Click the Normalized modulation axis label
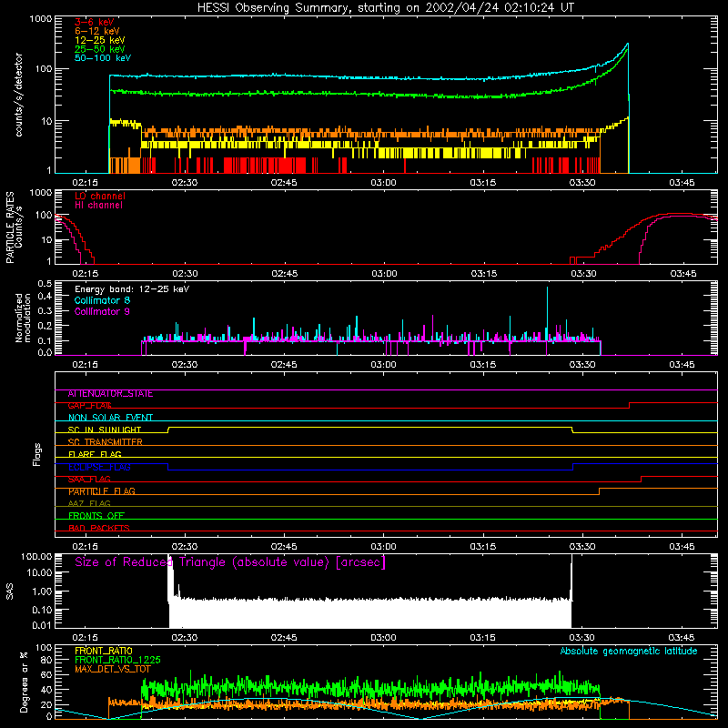 (24, 318)
